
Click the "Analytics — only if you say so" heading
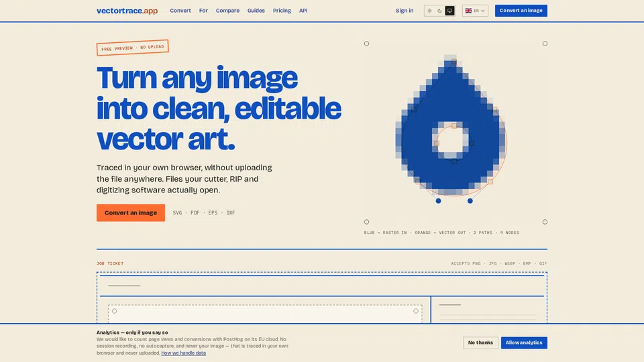[132, 333]
